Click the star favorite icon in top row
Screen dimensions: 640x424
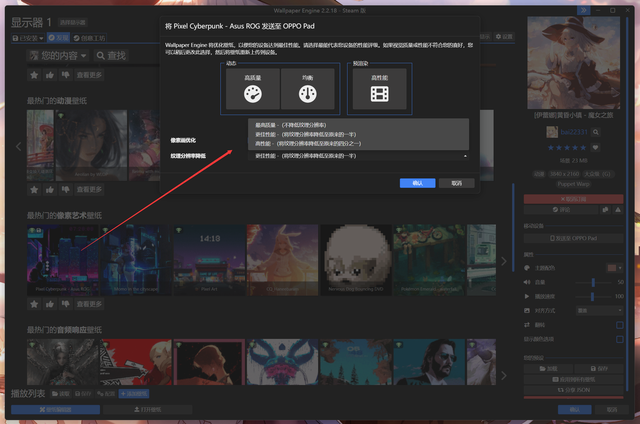[34, 75]
